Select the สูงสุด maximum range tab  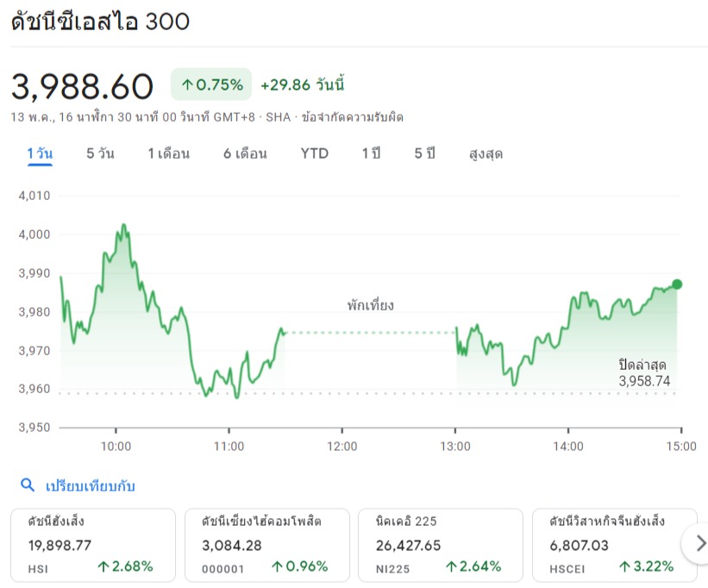coord(486,153)
